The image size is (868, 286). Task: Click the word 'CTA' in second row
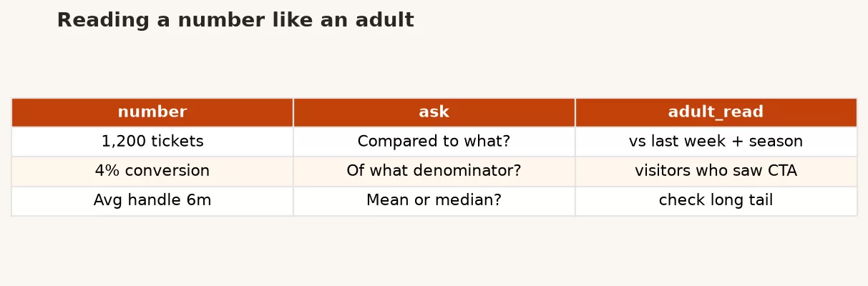(x=783, y=172)
